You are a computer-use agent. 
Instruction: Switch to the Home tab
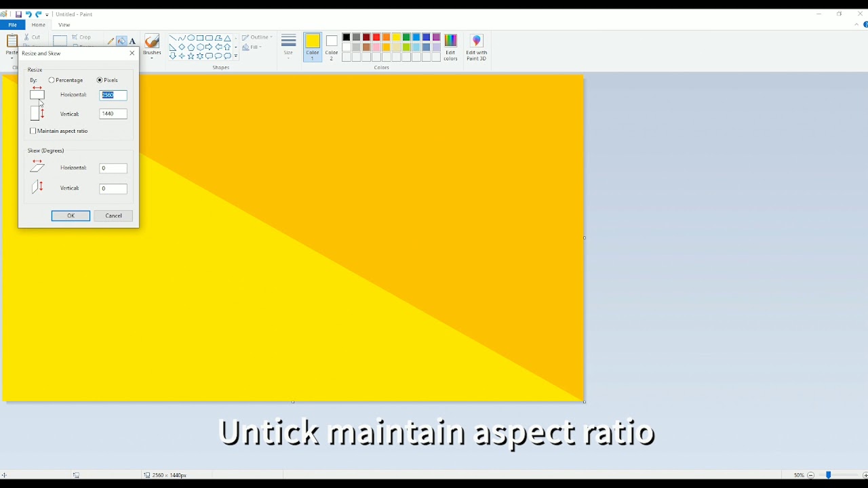(39, 25)
